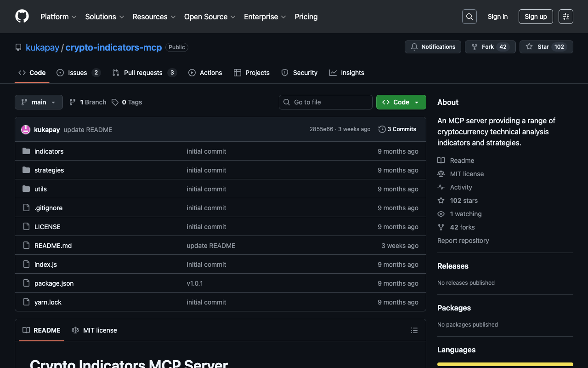Select the MIT license tab in README panel
588x368 pixels.
pos(95,330)
